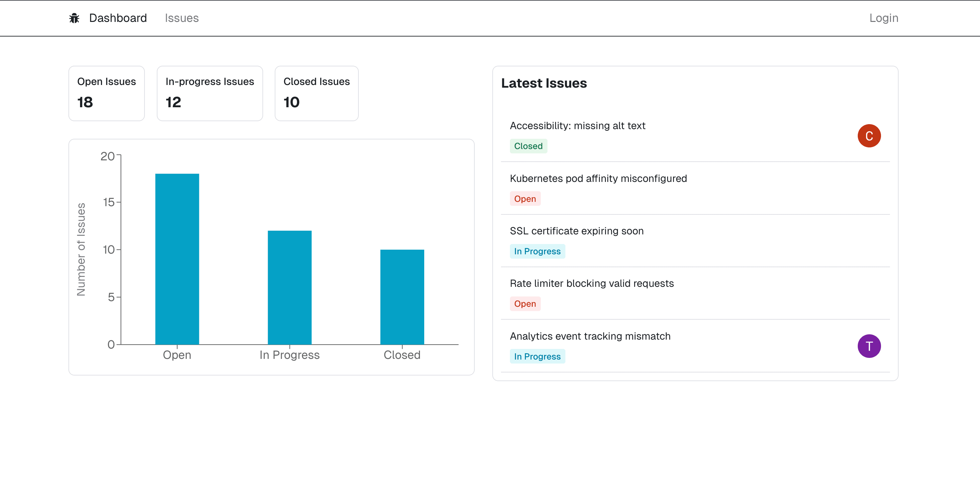
Task: Open 'Accessibility: missing alt text' issue
Action: coord(577,126)
